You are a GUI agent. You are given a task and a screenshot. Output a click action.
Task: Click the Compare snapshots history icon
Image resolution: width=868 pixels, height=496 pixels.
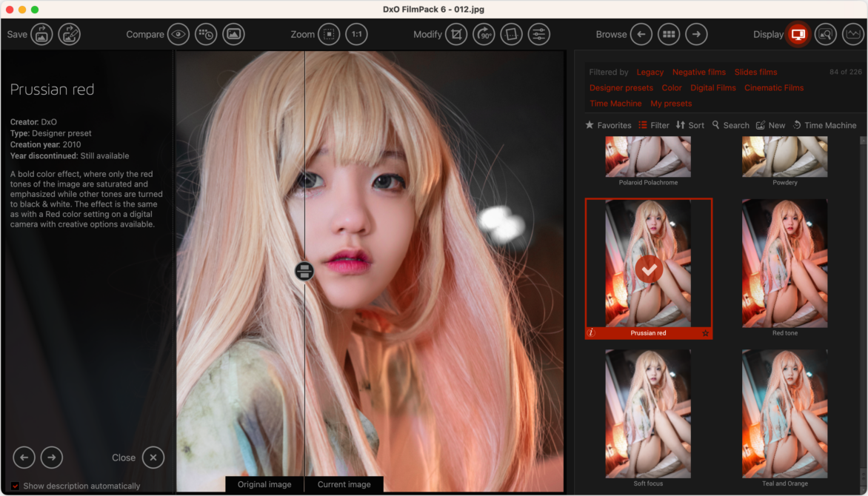point(206,34)
